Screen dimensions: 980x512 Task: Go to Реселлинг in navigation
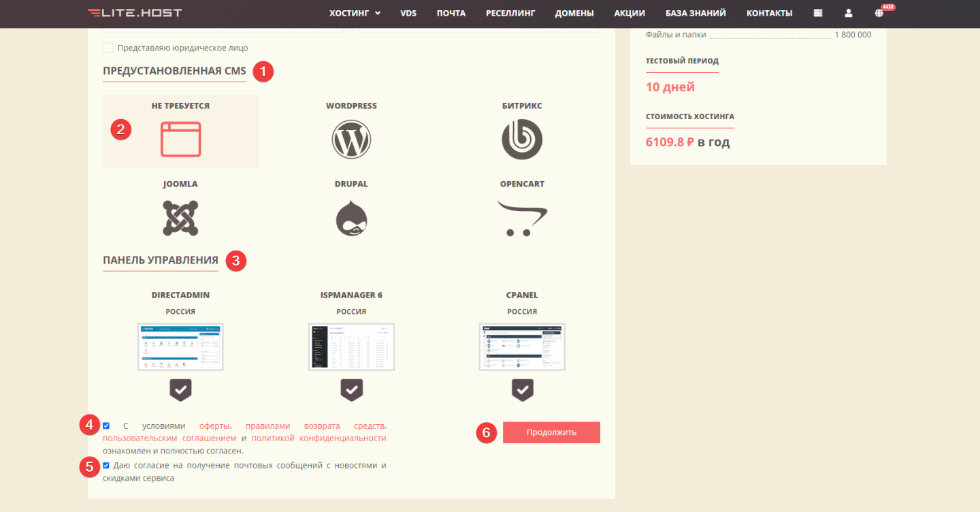point(510,13)
